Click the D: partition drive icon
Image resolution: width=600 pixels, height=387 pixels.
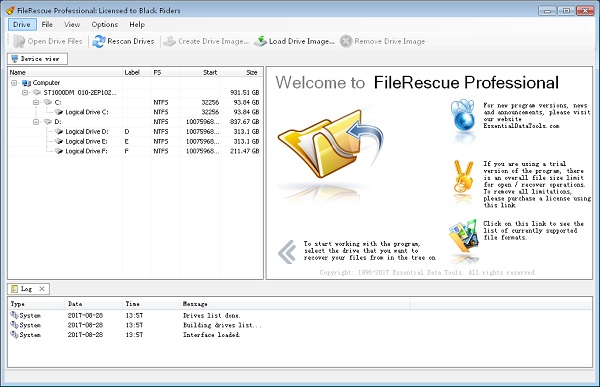pyautogui.click(x=48, y=122)
